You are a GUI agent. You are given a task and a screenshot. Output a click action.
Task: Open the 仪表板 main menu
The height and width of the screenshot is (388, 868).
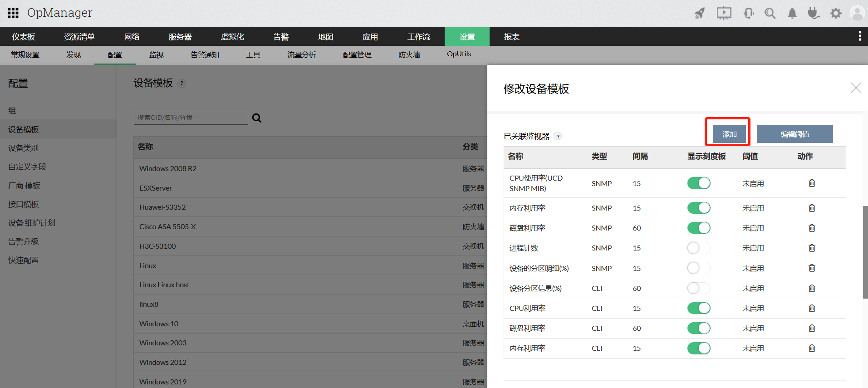[x=24, y=37]
